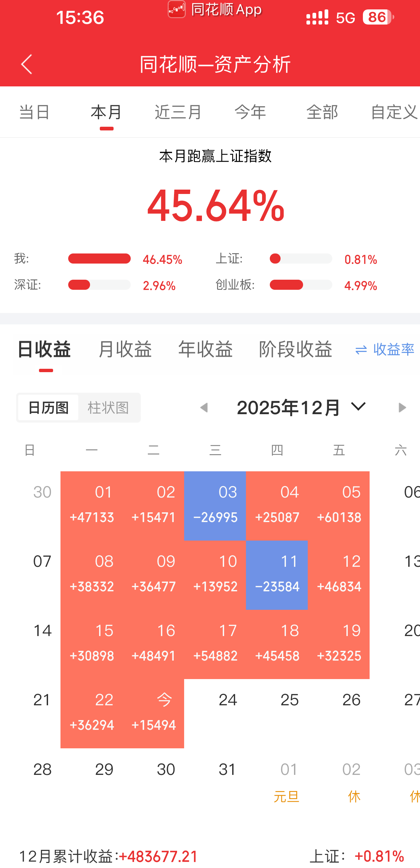Open the 日收益 tab

[44, 349]
